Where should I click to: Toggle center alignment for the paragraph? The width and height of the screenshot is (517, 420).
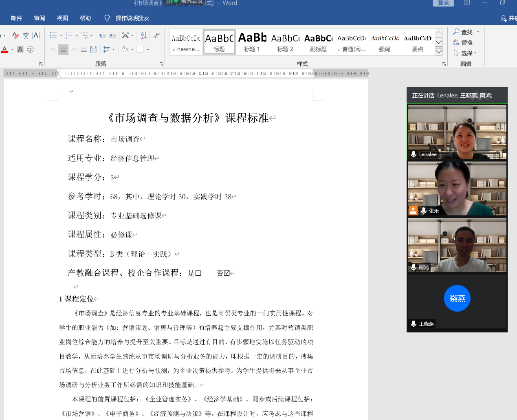(x=63, y=49)
